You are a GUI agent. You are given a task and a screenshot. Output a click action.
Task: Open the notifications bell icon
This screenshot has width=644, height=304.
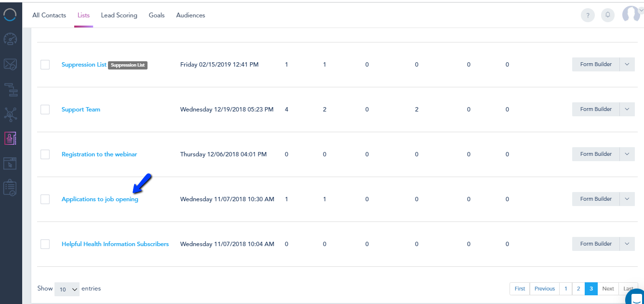pyautogui.click(x=608, y=15)
